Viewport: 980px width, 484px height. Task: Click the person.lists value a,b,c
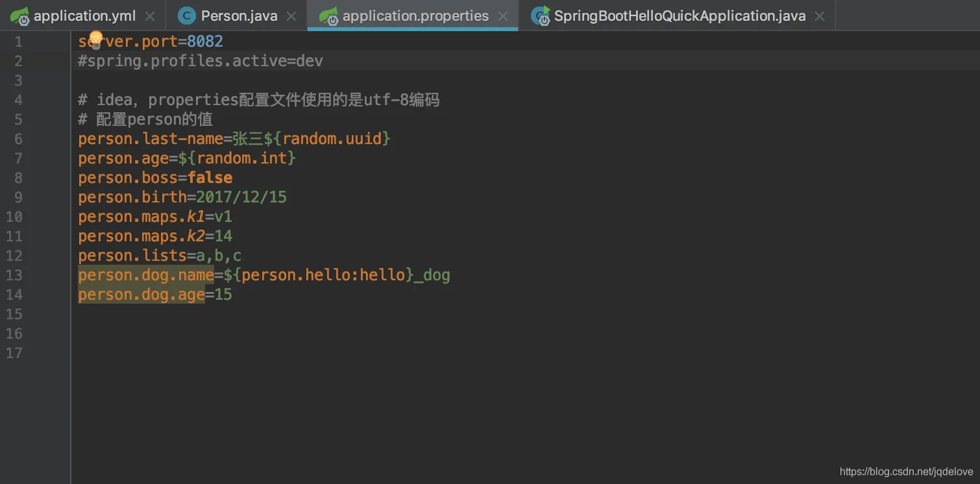[x=219, y=256]
